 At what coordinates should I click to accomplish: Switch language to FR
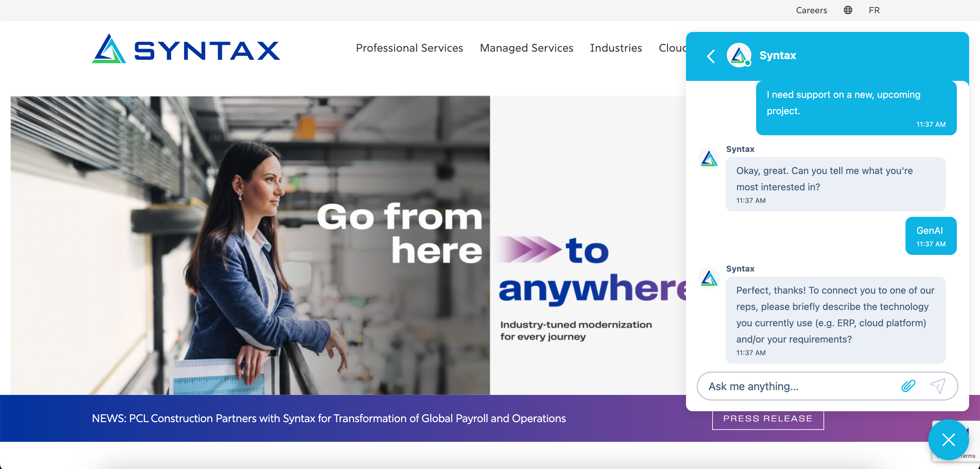(x=874, y=10)
